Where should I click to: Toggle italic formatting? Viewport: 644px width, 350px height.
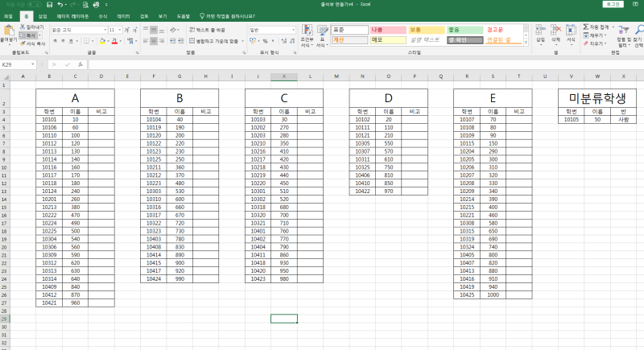coord(63,41)
